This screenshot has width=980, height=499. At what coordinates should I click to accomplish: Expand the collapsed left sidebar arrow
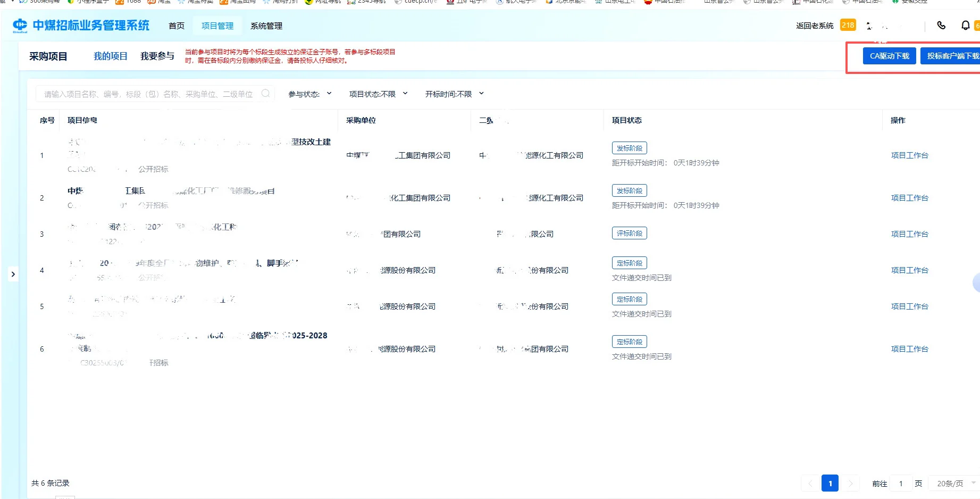[x=13, y=273]
